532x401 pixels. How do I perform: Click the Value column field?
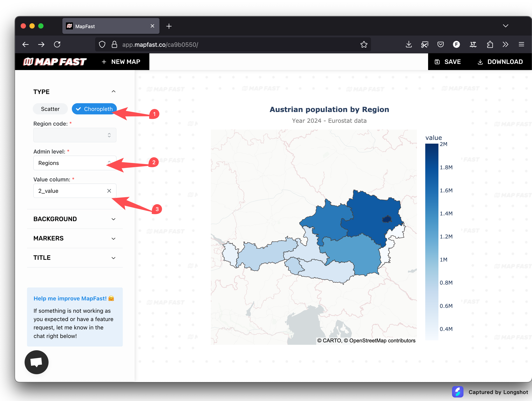pos(75,191)
